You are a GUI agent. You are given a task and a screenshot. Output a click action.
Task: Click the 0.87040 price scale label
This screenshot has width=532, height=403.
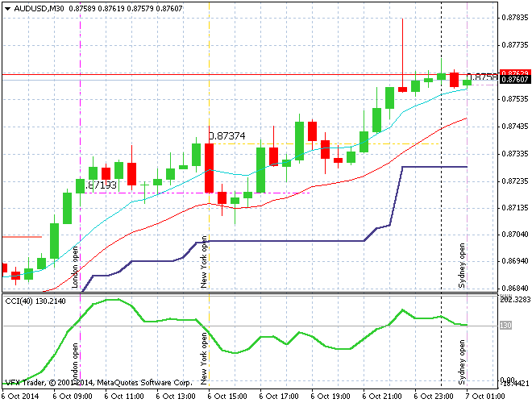pyautogui.click(x=513, y=235)
